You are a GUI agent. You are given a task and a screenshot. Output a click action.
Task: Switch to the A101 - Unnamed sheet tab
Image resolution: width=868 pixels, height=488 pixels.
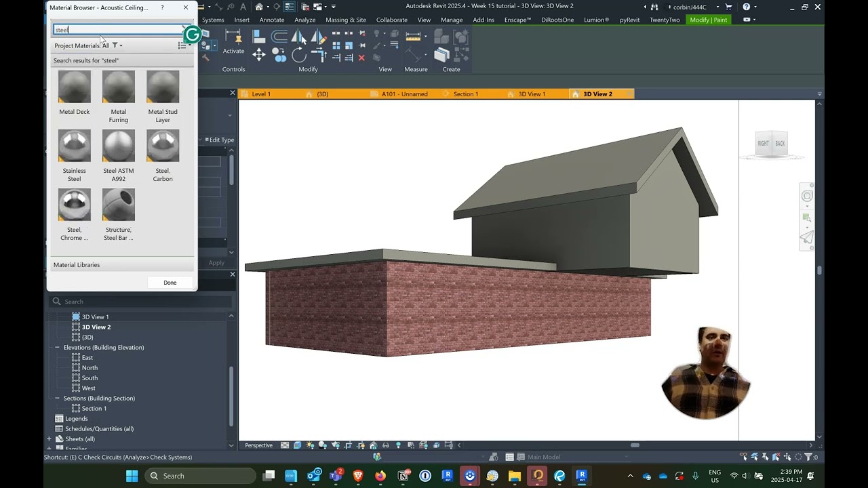click(404, 94)
